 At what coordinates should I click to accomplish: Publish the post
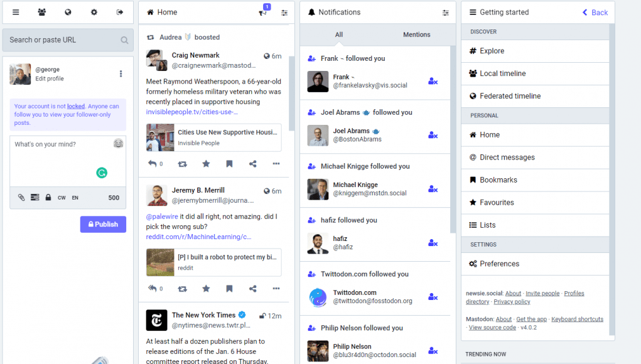point(103,224)
